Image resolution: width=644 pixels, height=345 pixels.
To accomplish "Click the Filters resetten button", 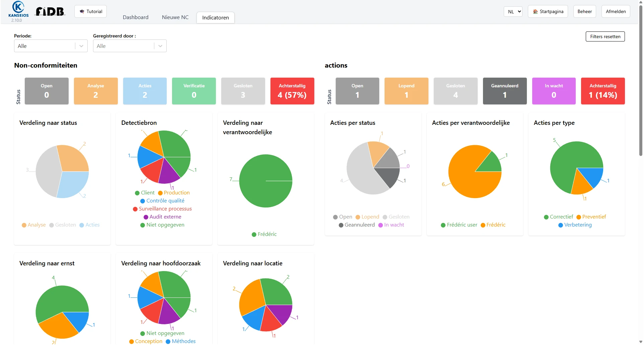I will (x=605, y=36).
